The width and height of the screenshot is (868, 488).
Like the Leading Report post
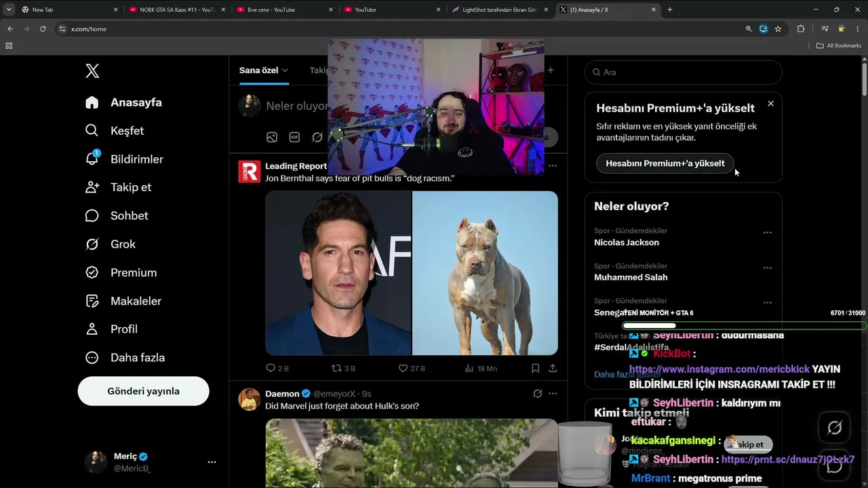pyautogui.click(x=412, y=368)
